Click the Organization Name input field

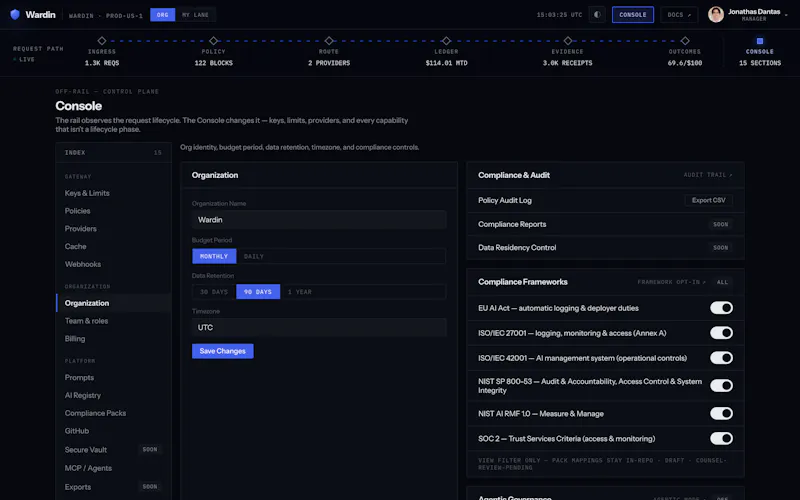(319, 220)
